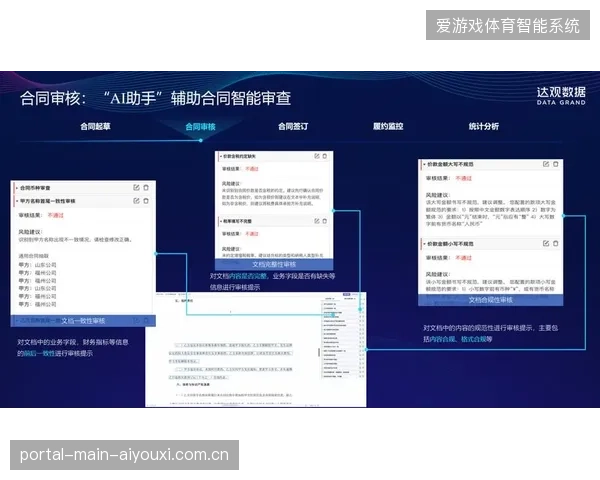Collapse the 价款金额小写不规范 section arrow
Screen dimensions: 600x480
click(424, 244)
